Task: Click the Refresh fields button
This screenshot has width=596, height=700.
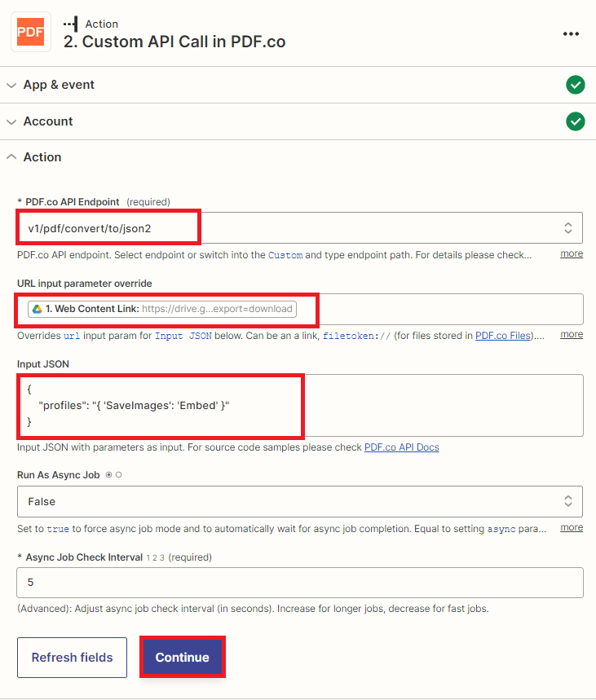Action: (72, 658)
